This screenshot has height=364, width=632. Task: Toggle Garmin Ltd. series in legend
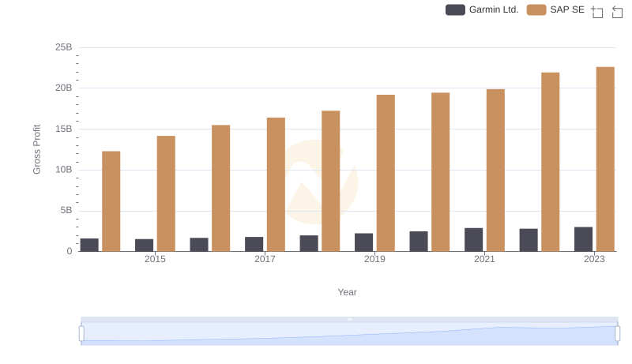pyautogui.click(x=482, y=9)
